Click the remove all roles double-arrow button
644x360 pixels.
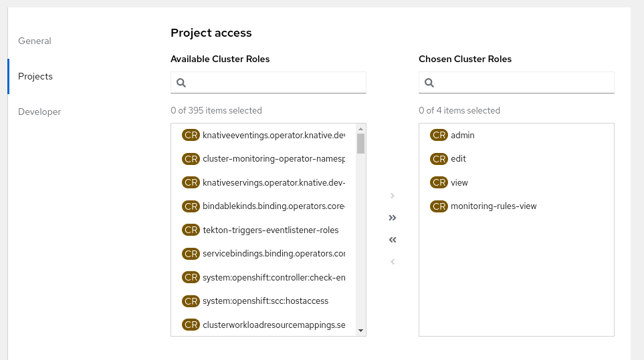coord(393,240)
